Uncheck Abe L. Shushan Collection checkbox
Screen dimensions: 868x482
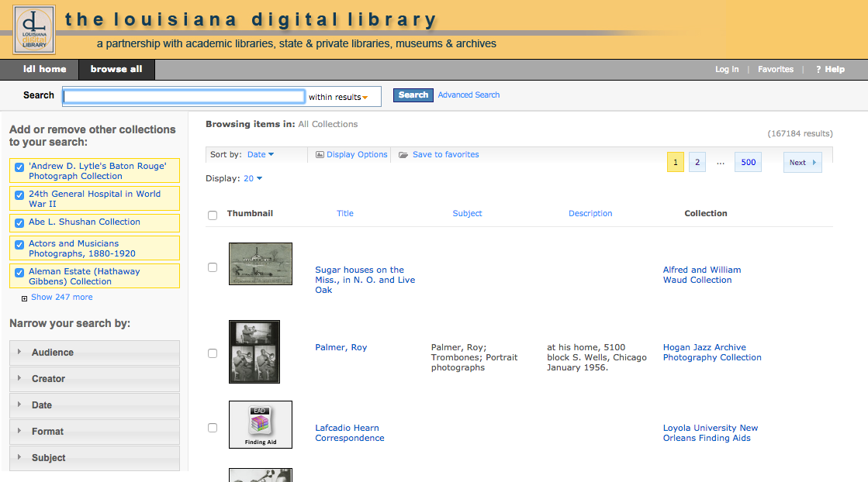19,222
